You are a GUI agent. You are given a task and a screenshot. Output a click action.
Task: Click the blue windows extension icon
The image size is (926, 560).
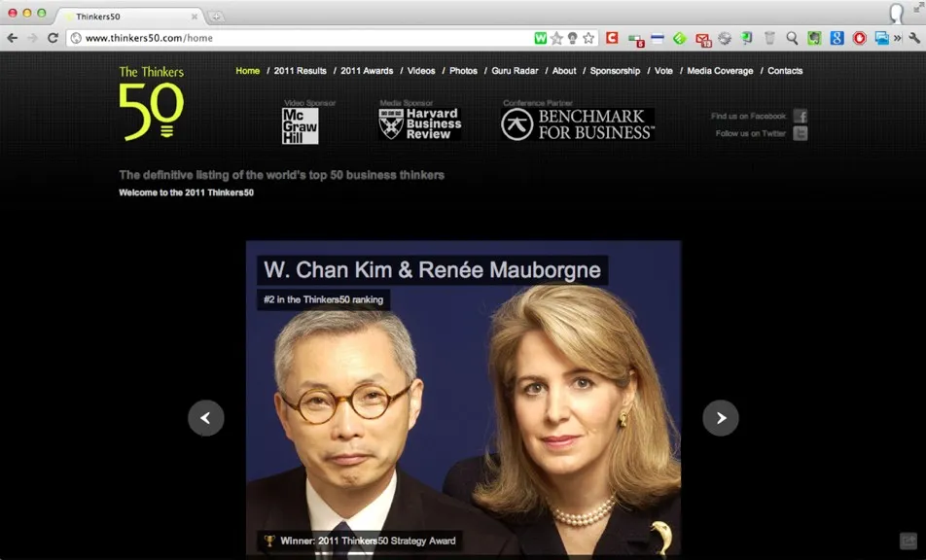pos(881,38)
